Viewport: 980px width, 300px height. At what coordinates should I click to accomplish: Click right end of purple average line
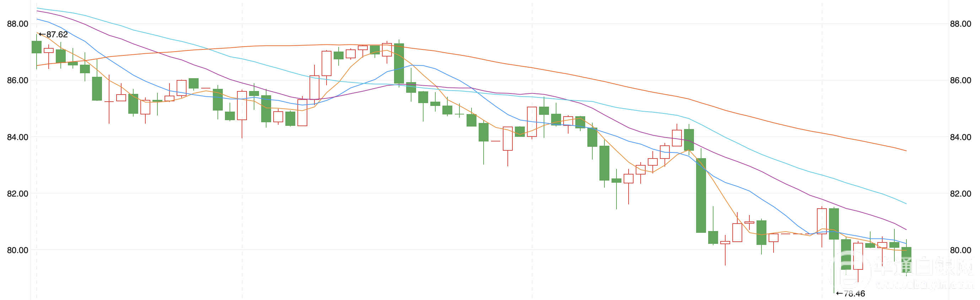click(906, 230)
